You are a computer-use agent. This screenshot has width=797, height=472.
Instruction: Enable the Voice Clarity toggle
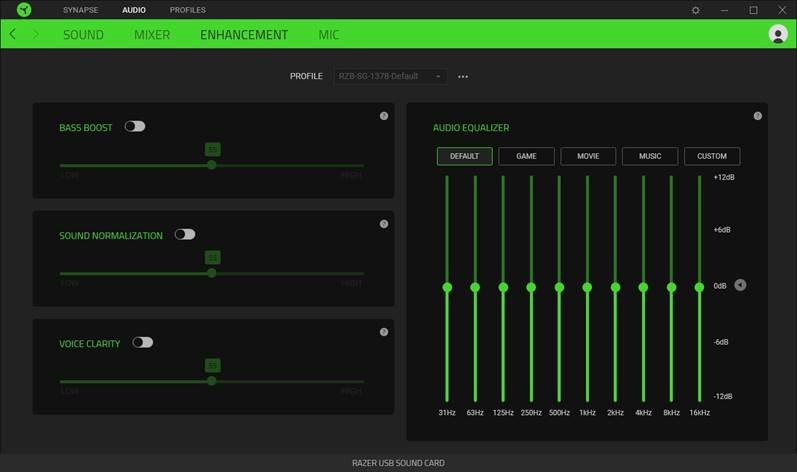click(142, 342)
